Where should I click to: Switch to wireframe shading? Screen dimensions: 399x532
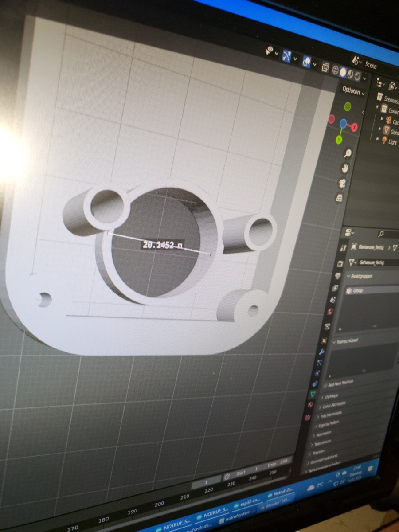[336, 70]
